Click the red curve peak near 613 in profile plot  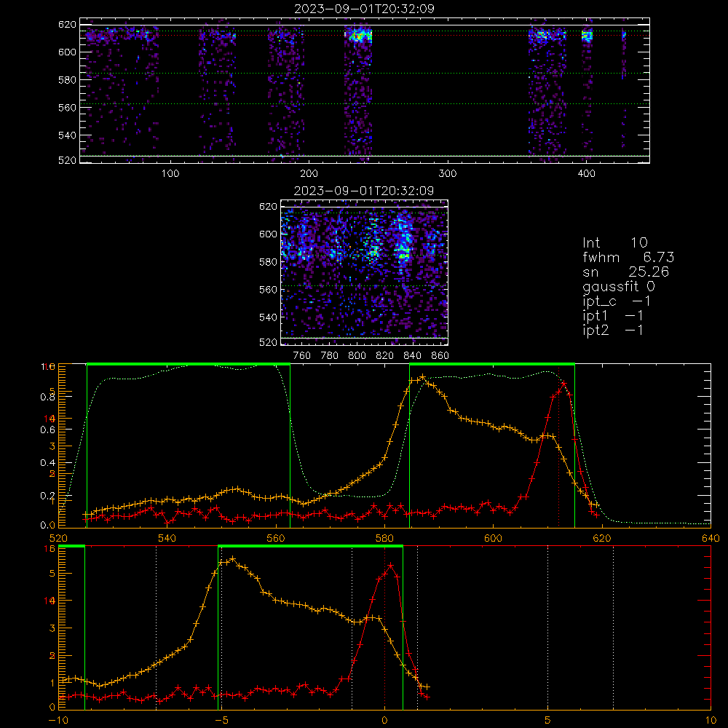(x=563, y=384)
